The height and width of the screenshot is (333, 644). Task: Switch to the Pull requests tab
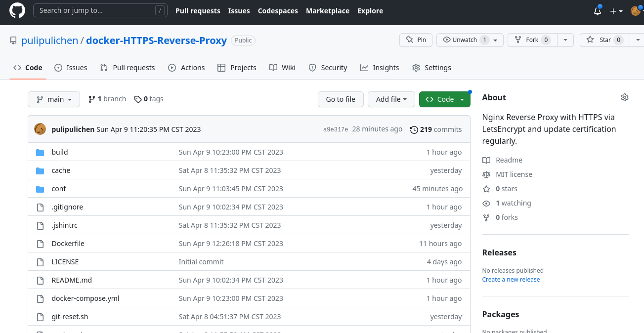point(128,68)
